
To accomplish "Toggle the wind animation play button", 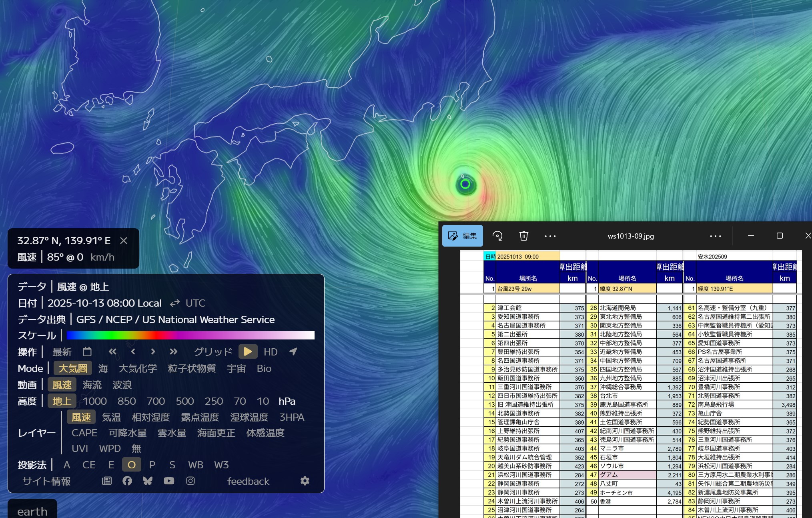I will tap(248, 352).
